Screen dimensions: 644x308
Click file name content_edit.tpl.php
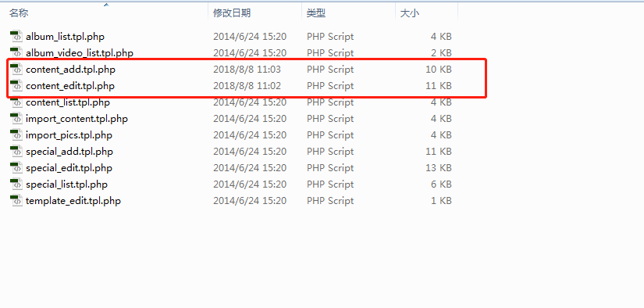69,86
